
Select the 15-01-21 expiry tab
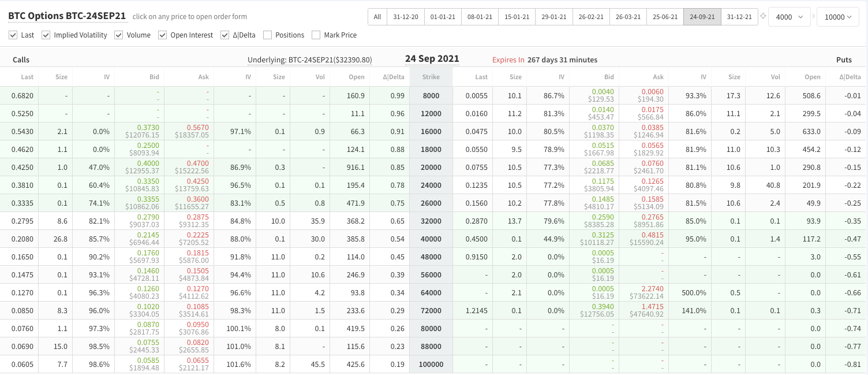(x=517, y=17)
